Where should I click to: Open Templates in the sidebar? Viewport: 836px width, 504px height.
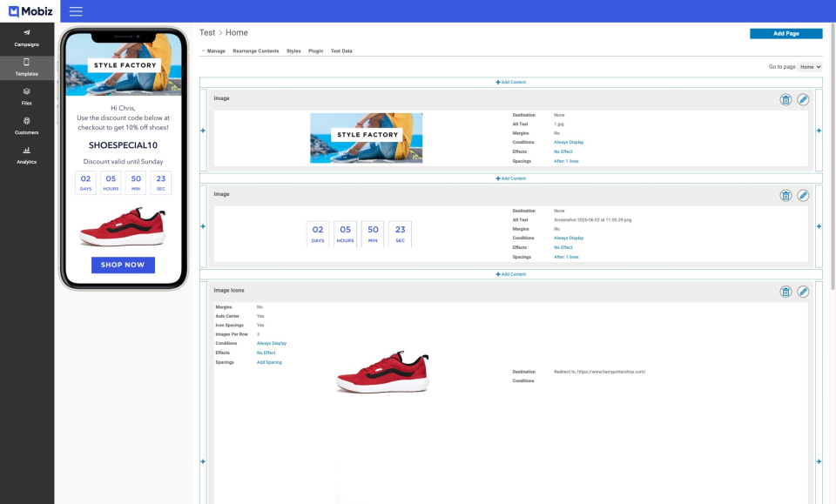[x=27, y=68]
